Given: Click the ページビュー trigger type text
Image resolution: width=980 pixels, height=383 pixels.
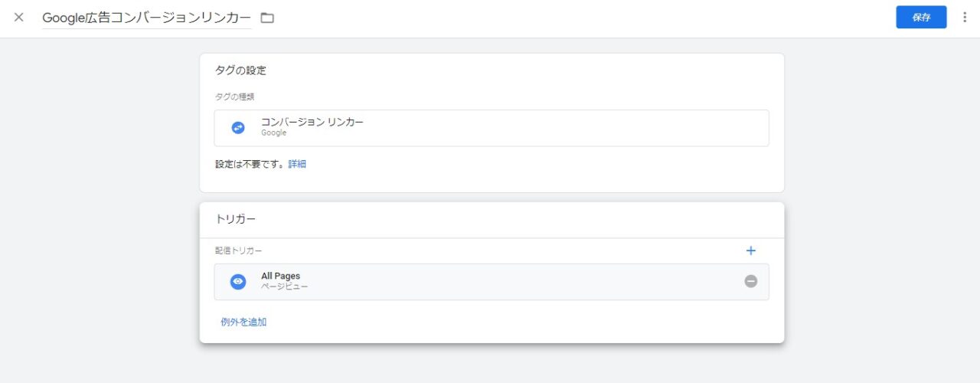Looking at the screenshot, I should pyautogui.click(x=284, y=287).
